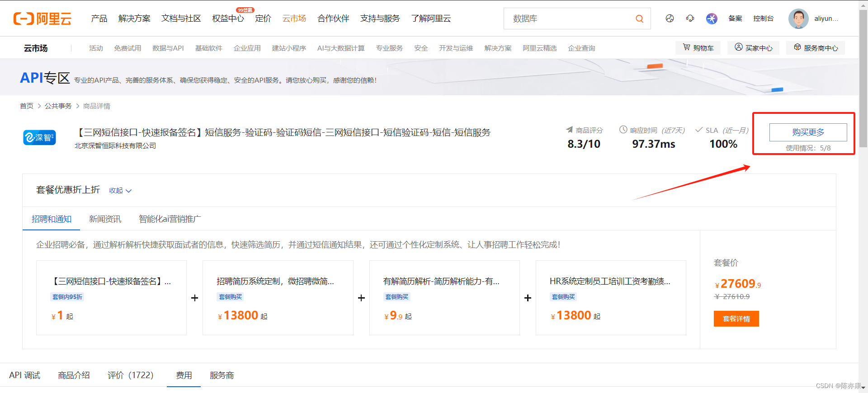Open the 评价 (1722) tab
The width and height of the screenshot is (868, 393).
[130, 375]
